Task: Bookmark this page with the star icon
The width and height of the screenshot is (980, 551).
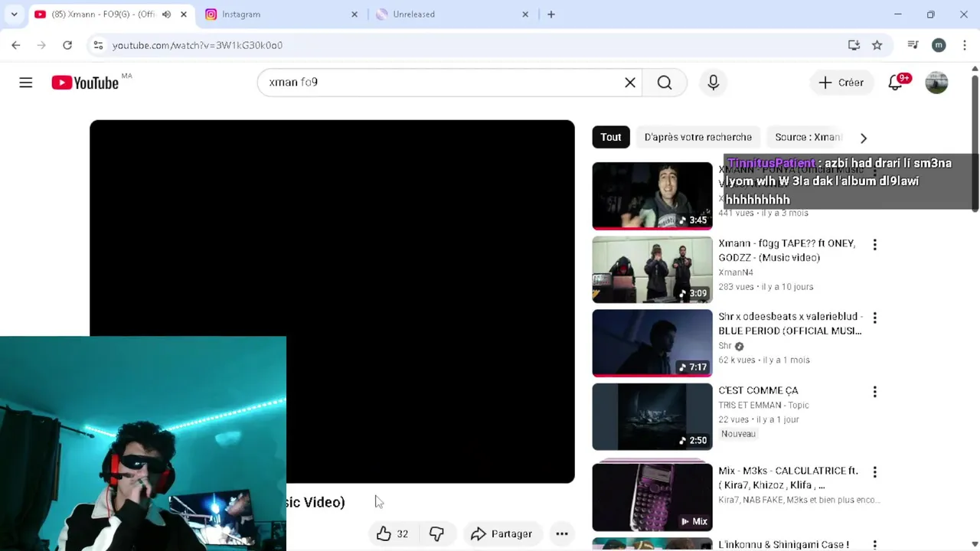Action: pyautogui.click(x=877, y=45)
